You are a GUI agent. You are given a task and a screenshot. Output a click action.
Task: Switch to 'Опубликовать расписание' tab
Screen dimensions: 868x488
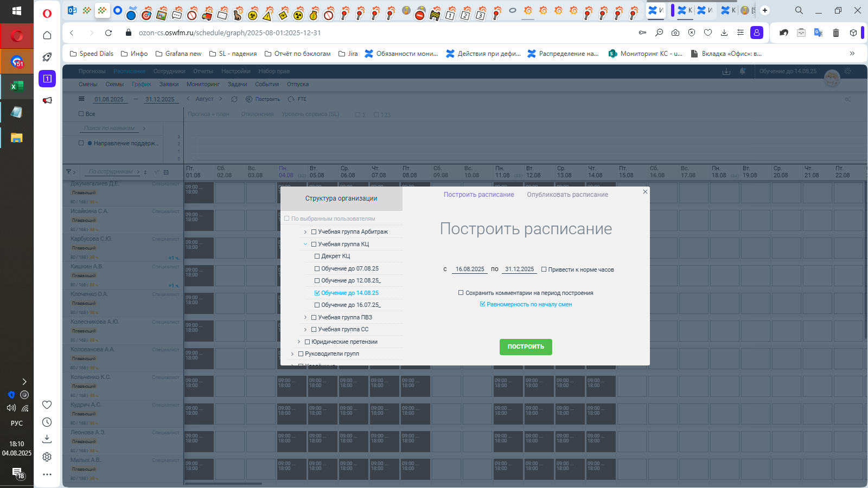click(567, 195)
